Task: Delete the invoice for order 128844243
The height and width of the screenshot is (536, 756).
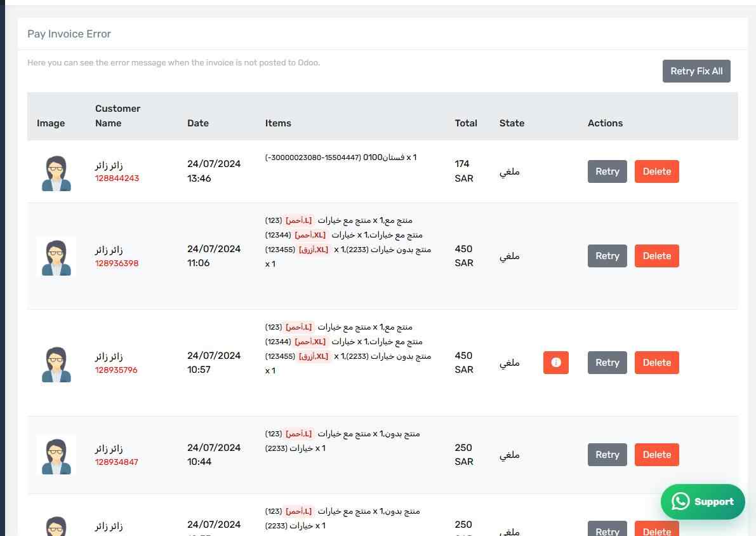Action: point(657,171)
